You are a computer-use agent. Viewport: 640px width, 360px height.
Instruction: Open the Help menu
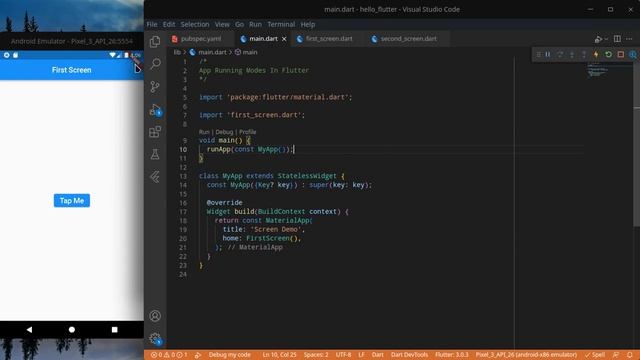(x=307, y=24)
